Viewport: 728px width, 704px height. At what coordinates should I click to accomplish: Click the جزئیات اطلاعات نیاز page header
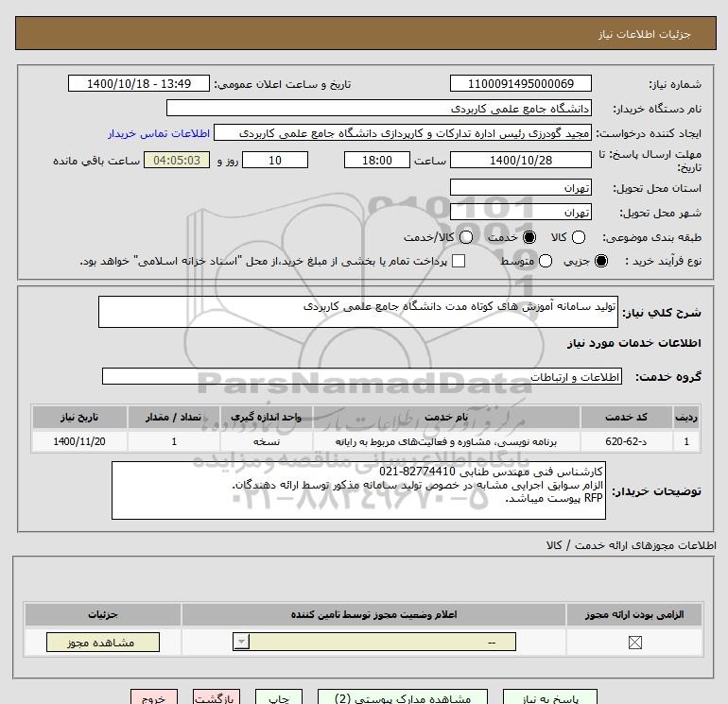[x=365, y=33]
